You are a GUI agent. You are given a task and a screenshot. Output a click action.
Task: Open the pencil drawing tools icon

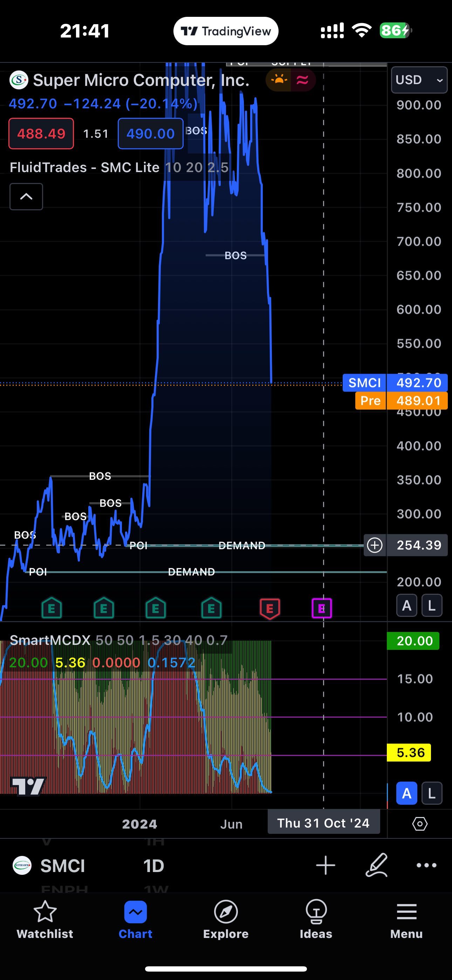(377, 865)
